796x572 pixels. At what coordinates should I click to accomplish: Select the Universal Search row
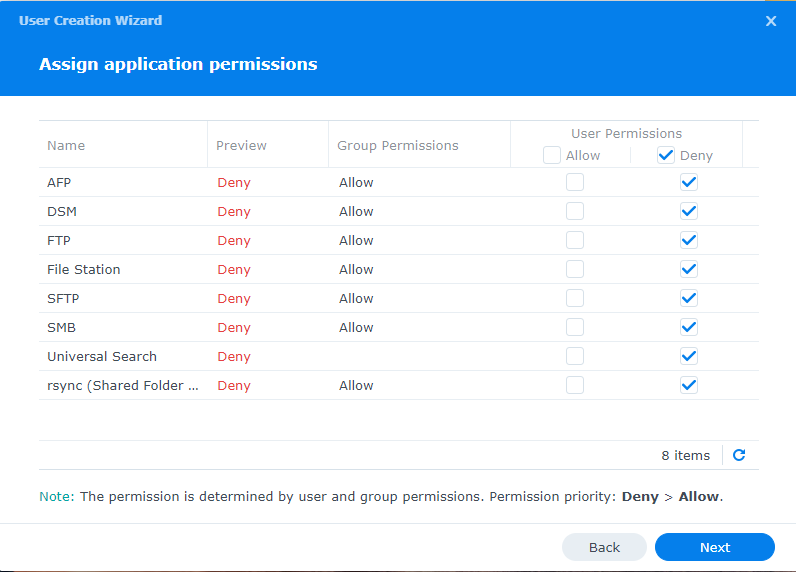(x=102, y=356)
